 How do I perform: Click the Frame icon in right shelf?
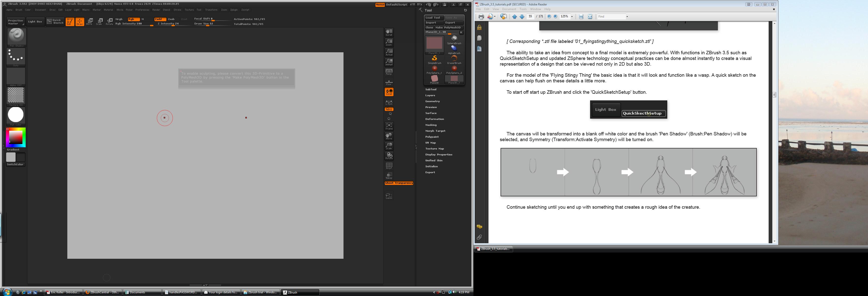click(x=389, y=126)
